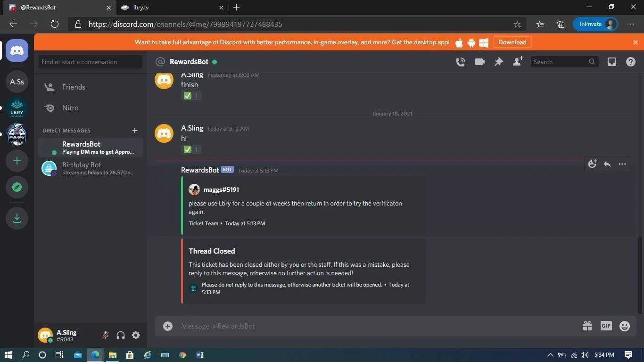Open Windows Start menu
Viewport: 644px width, 362px height.
[8, 355]
